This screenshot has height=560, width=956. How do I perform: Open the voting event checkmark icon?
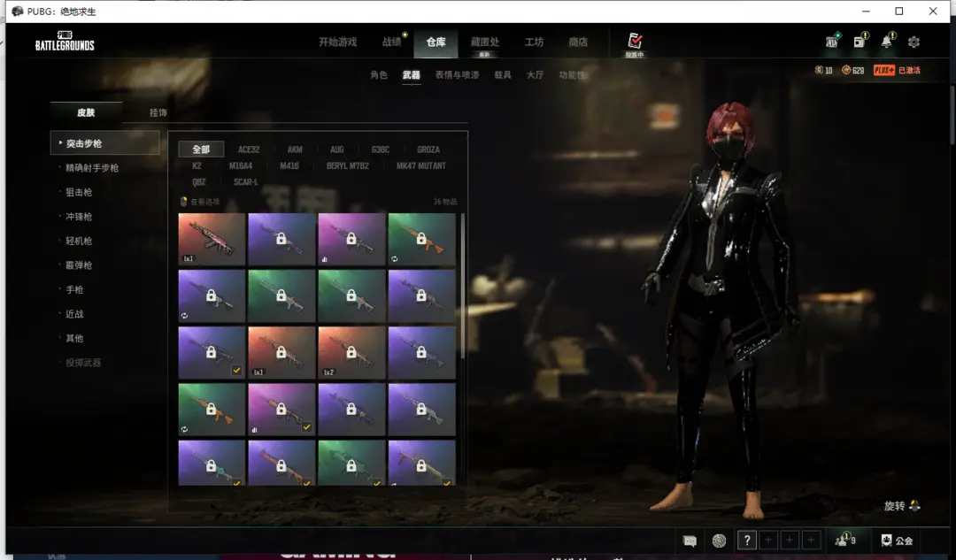pos(634,41)
